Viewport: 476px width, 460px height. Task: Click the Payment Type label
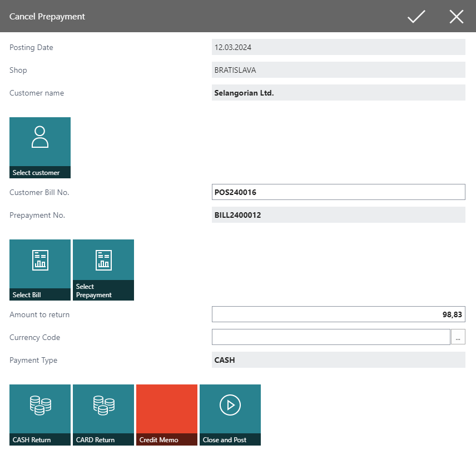[33, 360]
